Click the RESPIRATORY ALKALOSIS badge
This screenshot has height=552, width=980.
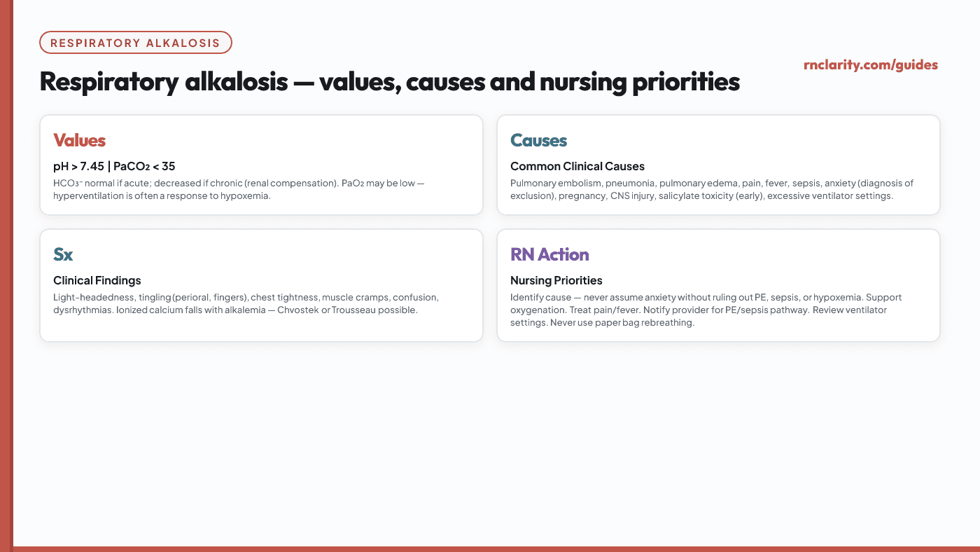click(136, 43)
